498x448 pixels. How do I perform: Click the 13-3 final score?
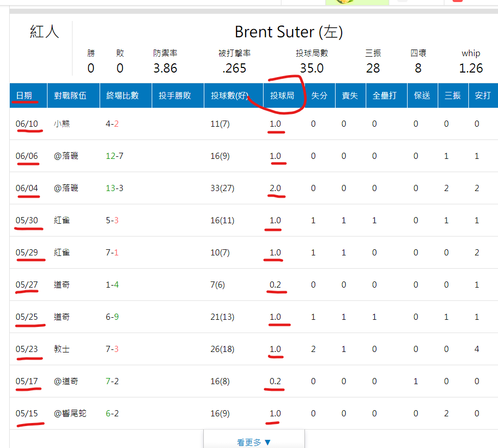[114, 188]
